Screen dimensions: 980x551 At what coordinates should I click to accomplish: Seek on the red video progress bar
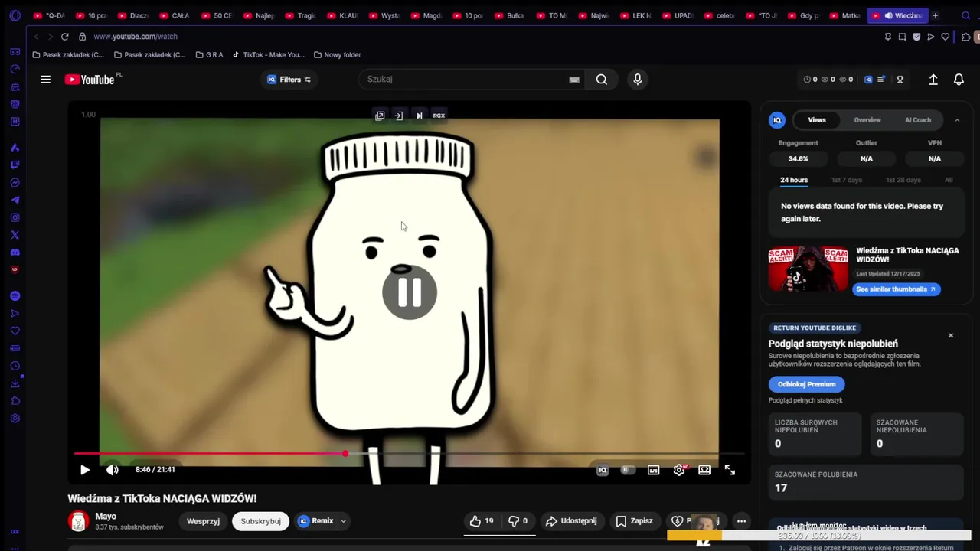coord(209,454)
